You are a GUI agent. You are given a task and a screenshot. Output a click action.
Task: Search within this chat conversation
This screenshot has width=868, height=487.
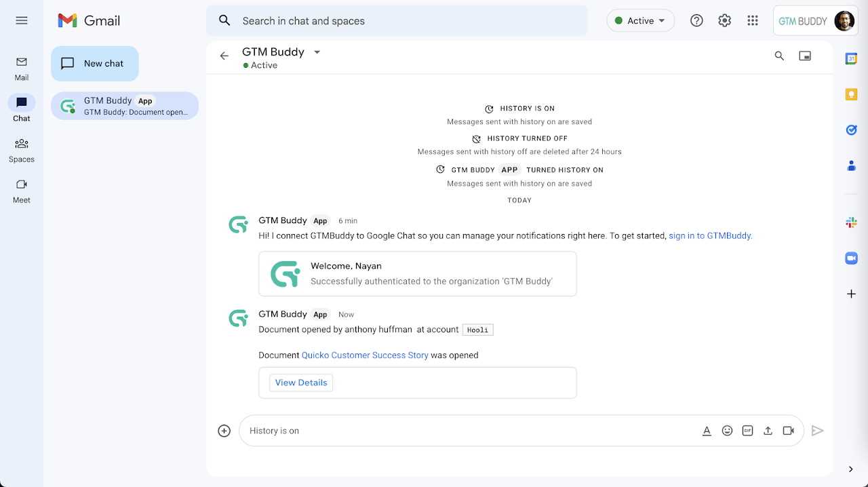[779, 56]
